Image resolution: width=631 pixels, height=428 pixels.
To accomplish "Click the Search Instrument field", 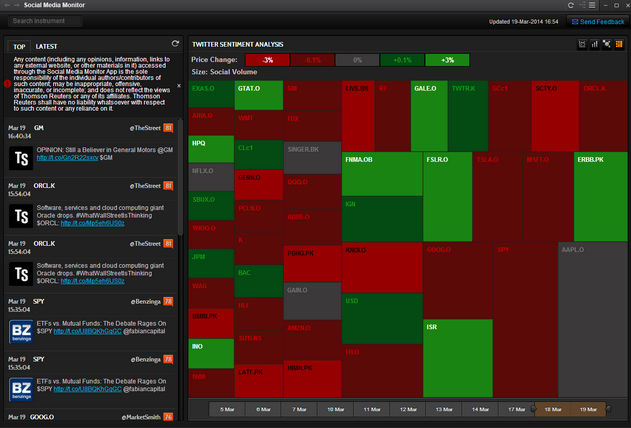I will [45, 21].
